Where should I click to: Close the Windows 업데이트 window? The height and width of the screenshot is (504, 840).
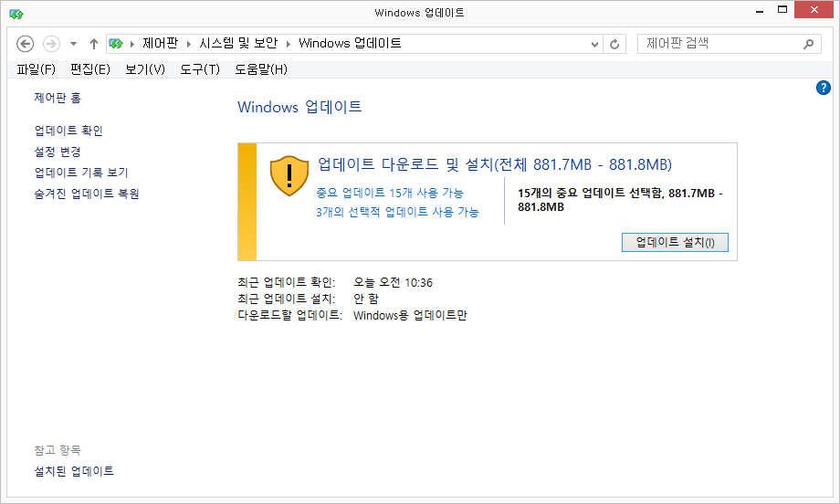click(814, 10)
